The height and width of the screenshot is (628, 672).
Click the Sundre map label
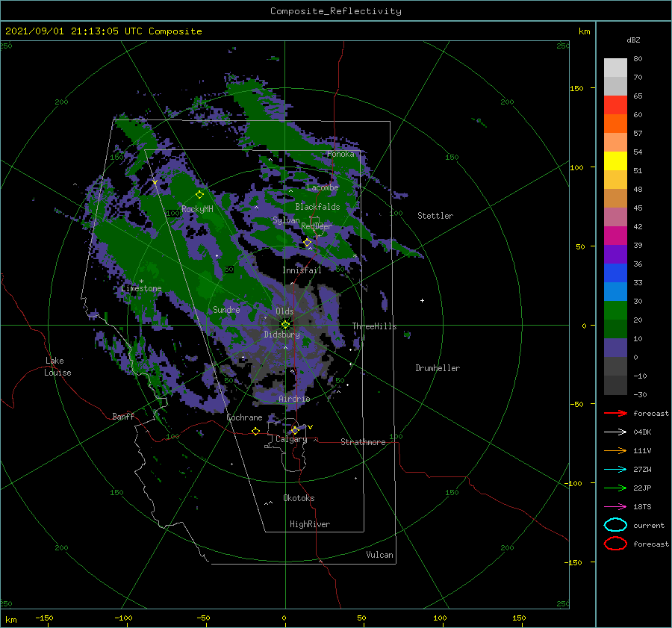pos(226,309)
